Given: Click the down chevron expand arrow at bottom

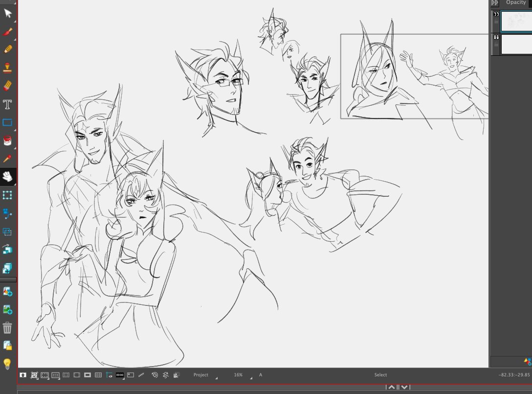Looking at the screenshot, I should (404, 387).
